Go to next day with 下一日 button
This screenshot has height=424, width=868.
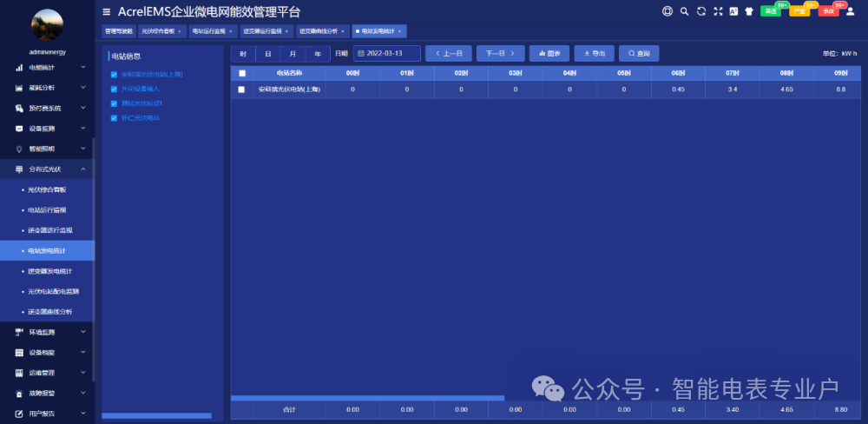coord(501,54)
